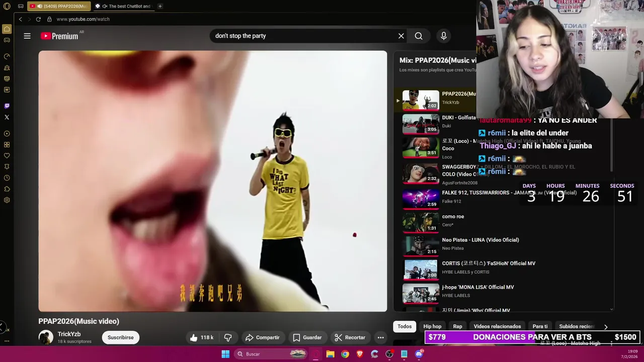Play DUKI - Golfista from the mix

(421, 124)
